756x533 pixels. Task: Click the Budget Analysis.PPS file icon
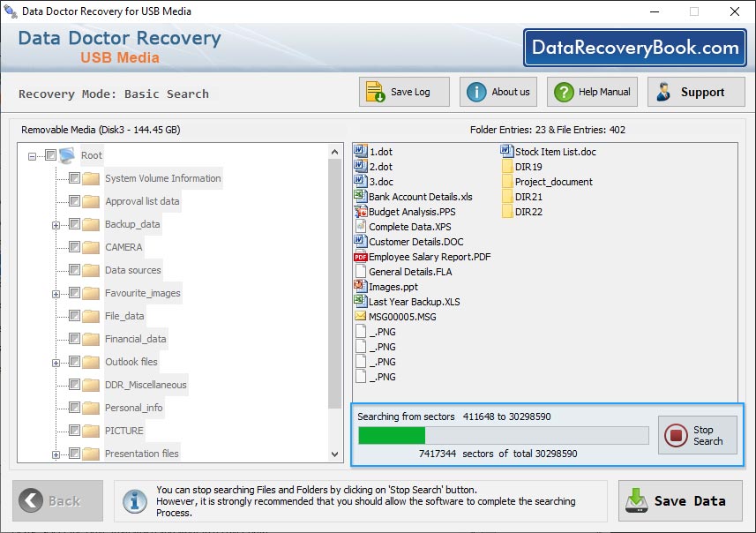click(x=362, y=211)
